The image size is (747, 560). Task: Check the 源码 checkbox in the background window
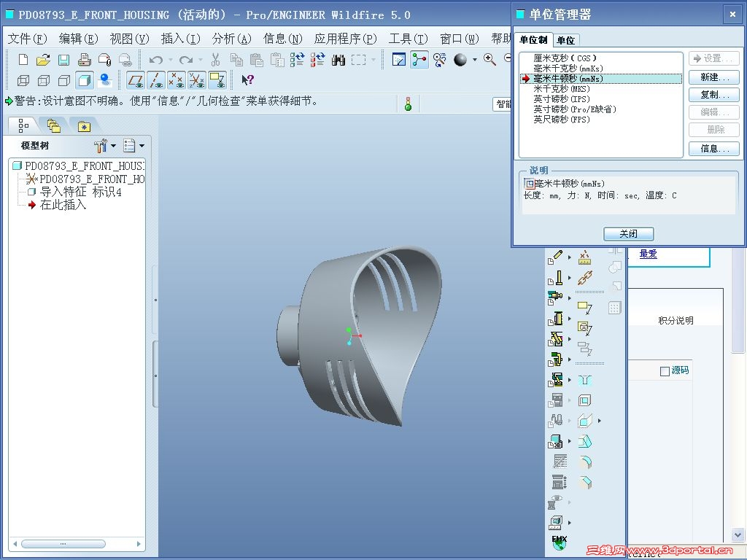pyautogui.click(x=665, y=371)
